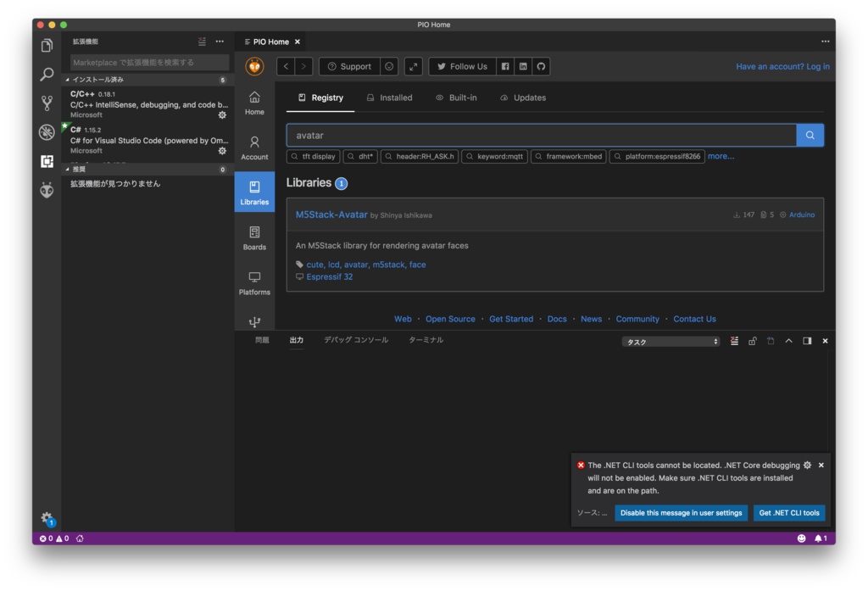Click the PlatformIO logo in PIO Home
The image size is (868, 591).
pos(254,66)
